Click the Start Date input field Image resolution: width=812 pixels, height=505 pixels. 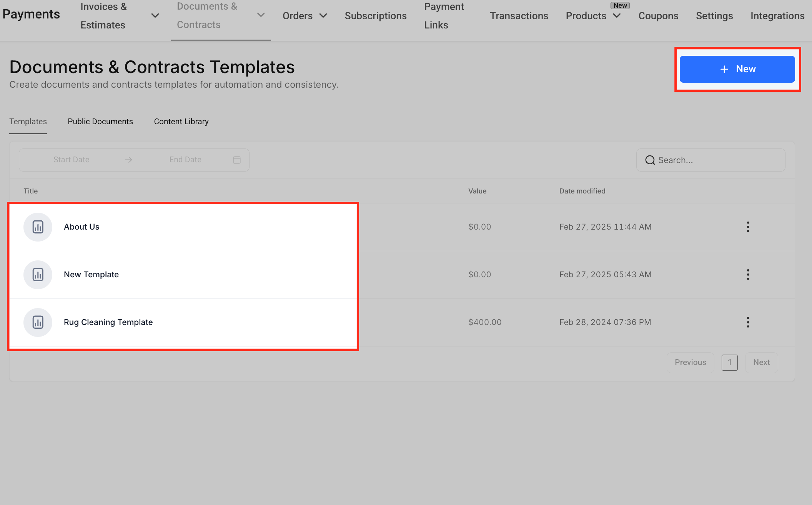pyautogui.click(x=72, y=160)
